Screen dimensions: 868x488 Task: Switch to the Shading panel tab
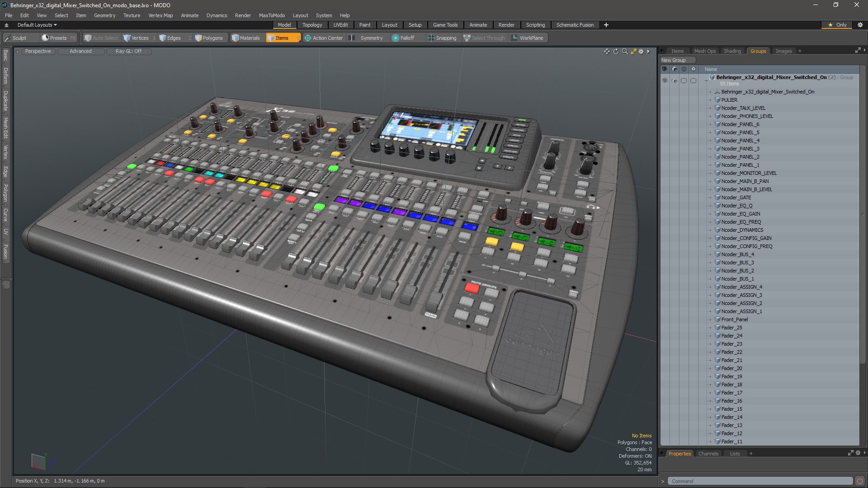tap(732, 51)
